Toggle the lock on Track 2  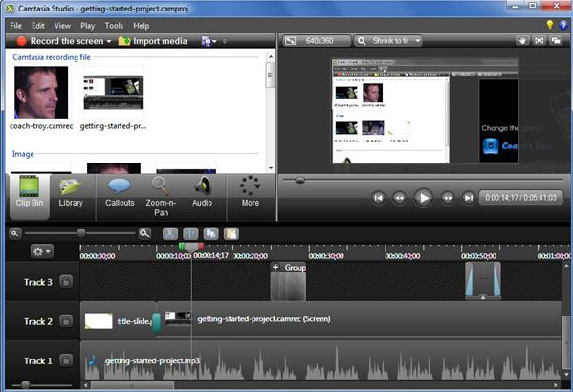click(x=66, y=320)
